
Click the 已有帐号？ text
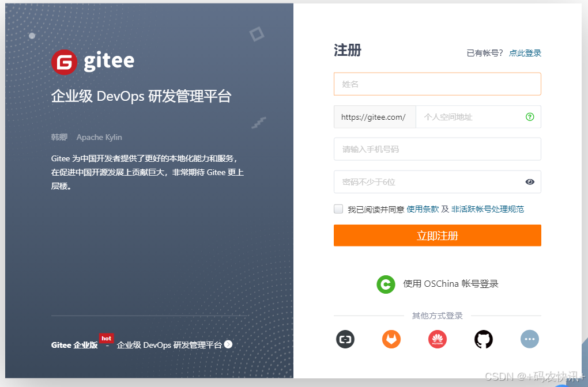point(484,53)
